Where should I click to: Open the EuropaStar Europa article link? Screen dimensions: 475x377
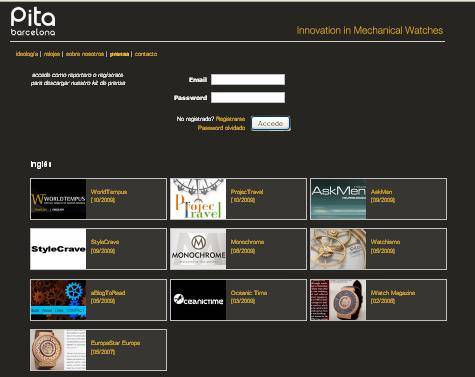point(115,343)
